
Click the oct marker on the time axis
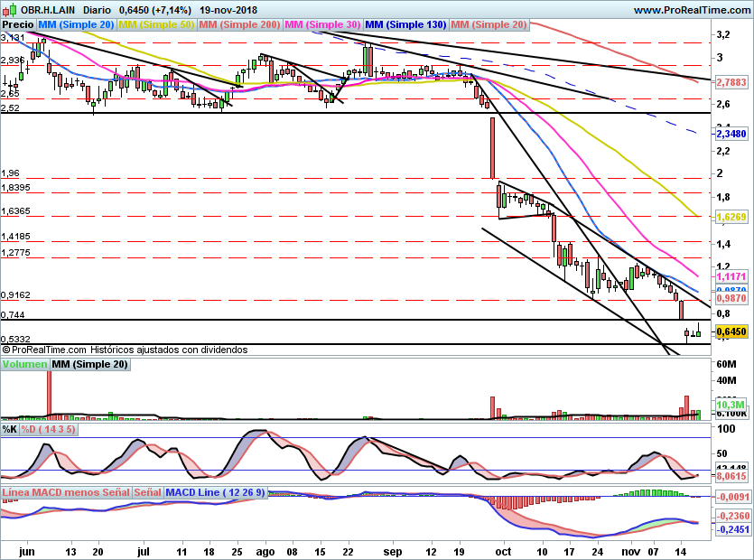(503, 549)
